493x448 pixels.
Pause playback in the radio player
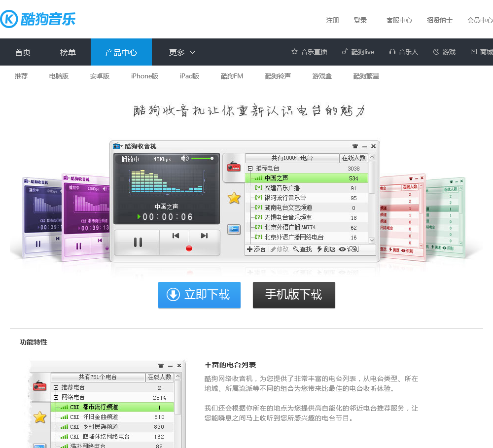click(138, 242)
